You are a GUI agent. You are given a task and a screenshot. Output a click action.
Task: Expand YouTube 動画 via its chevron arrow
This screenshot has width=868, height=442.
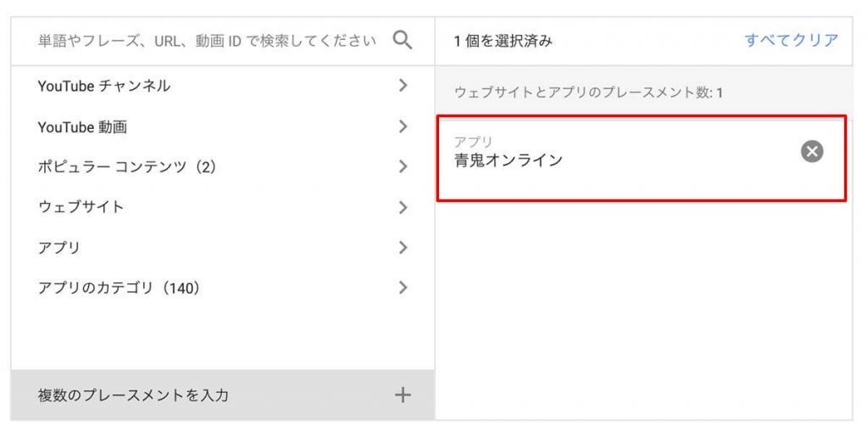403,126
